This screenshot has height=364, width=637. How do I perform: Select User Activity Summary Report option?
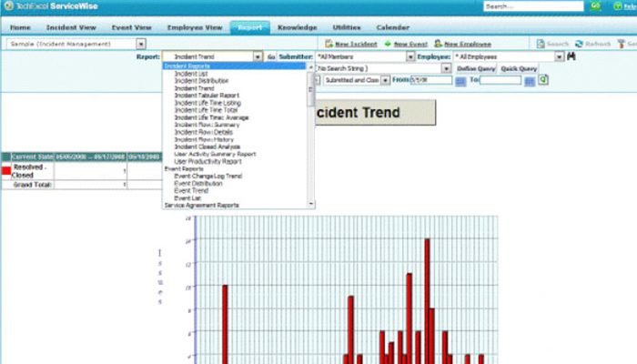[x=215, y=154]
